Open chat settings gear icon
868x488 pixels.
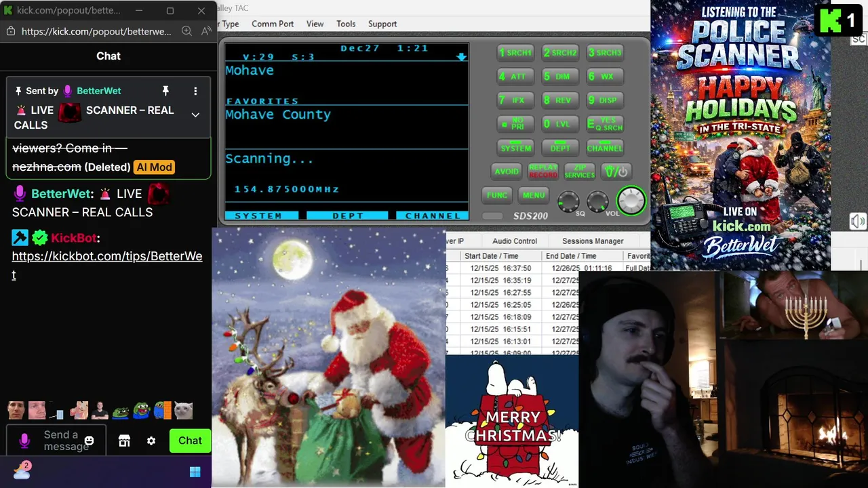click(151, 441)
